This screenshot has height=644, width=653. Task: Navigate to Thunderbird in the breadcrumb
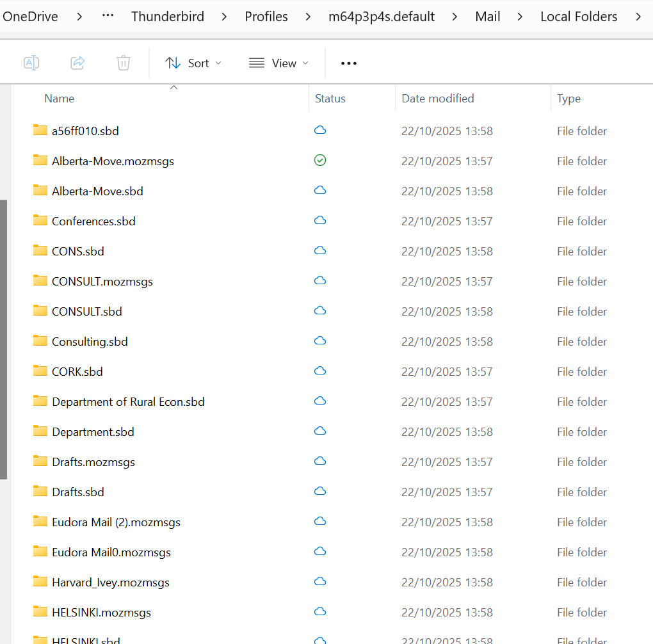click(168, 17)
